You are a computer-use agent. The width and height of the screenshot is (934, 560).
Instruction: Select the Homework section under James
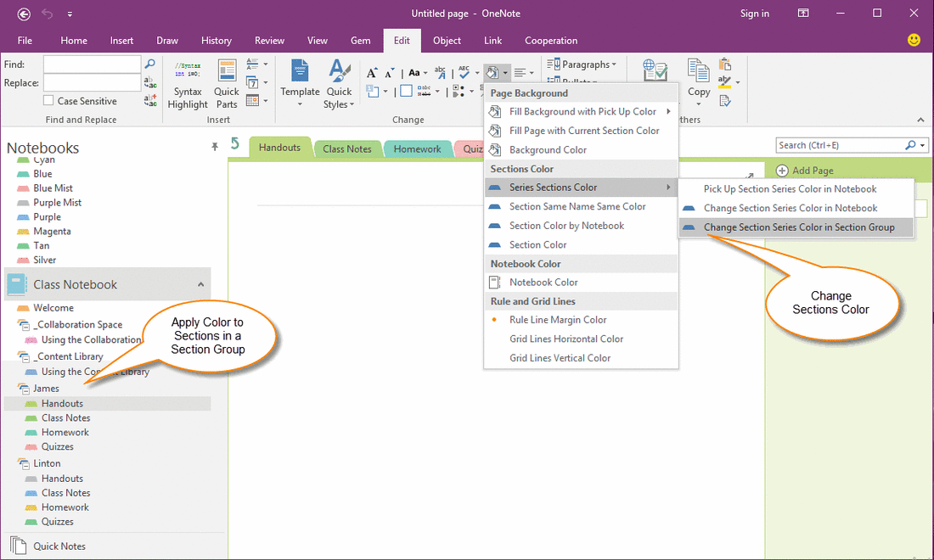(65, 433)
